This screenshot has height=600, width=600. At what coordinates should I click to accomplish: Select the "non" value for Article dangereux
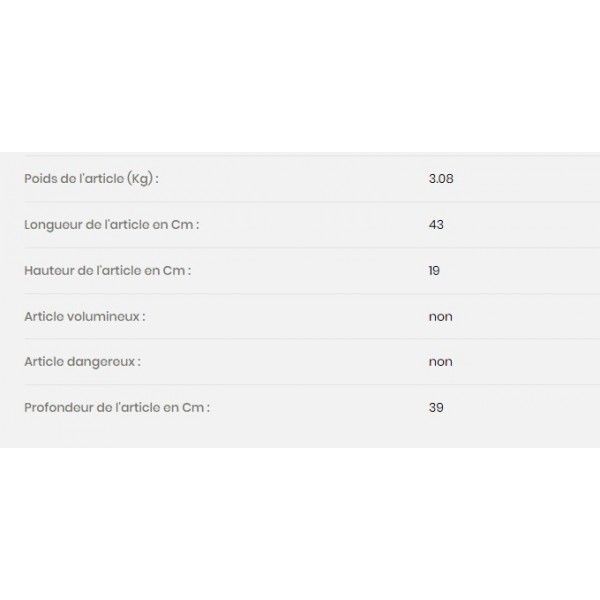pyautogui.click(x=440, y=362)
